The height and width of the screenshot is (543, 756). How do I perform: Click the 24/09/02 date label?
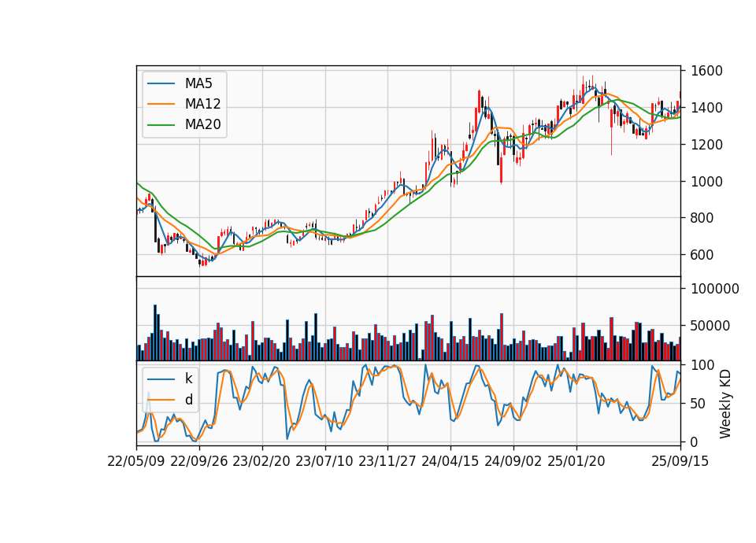tap(513, 461)
